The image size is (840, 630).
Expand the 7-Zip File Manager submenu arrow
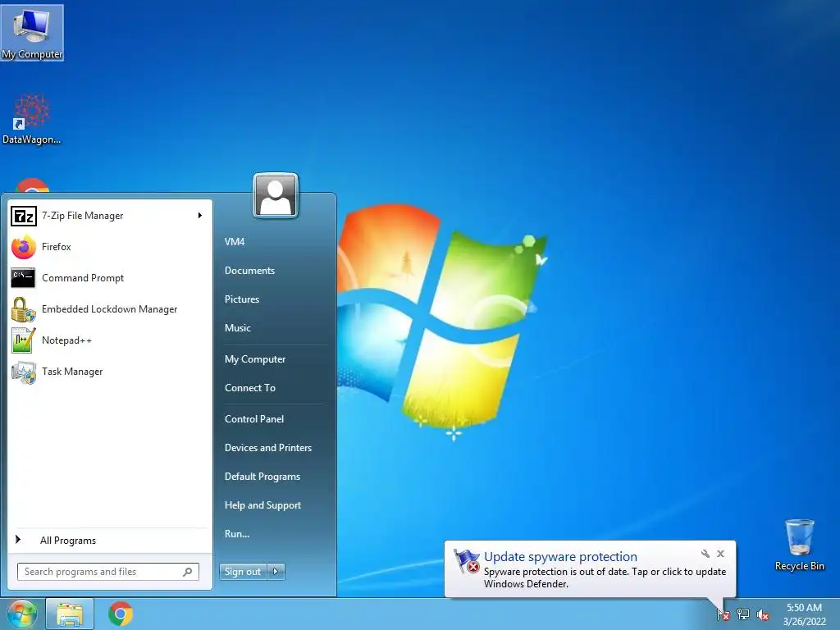coord(200,216)
